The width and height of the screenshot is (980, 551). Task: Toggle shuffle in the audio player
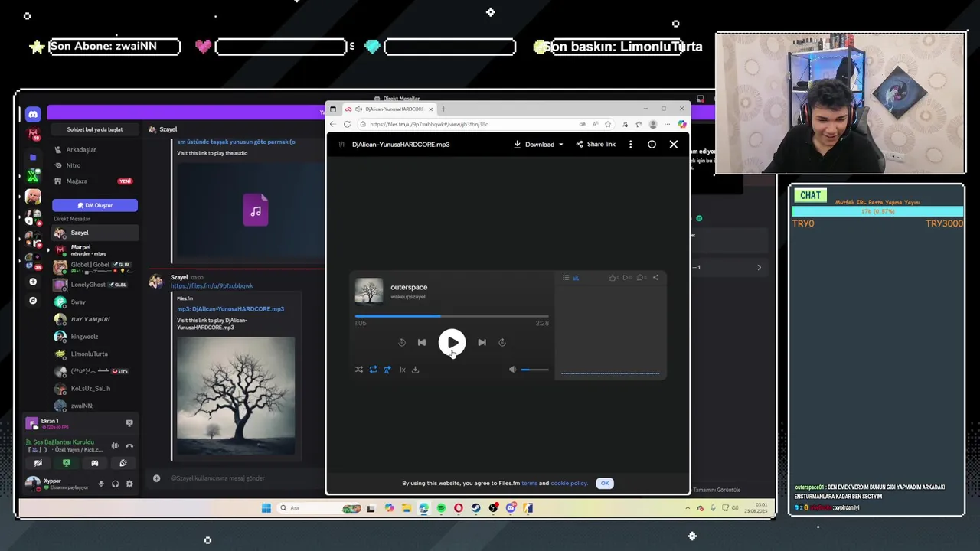pyautogui.click(x=358, y=370)
